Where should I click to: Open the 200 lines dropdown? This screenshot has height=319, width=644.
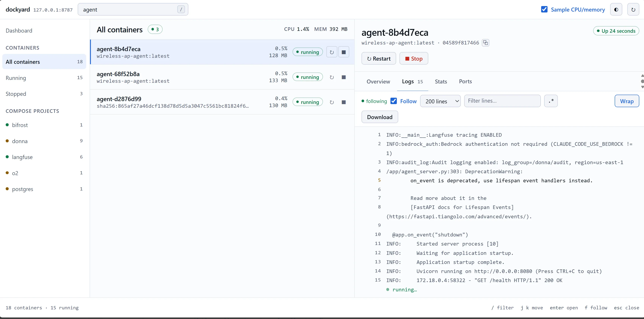coord(440,101)
